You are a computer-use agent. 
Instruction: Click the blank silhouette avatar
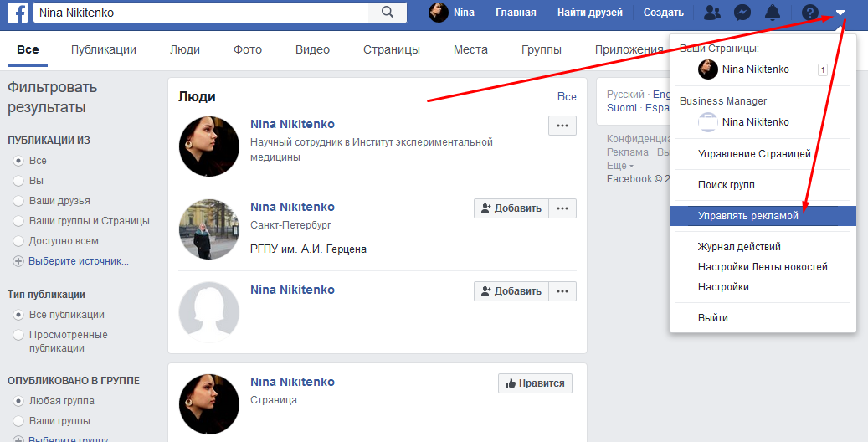tap(209, 312)
